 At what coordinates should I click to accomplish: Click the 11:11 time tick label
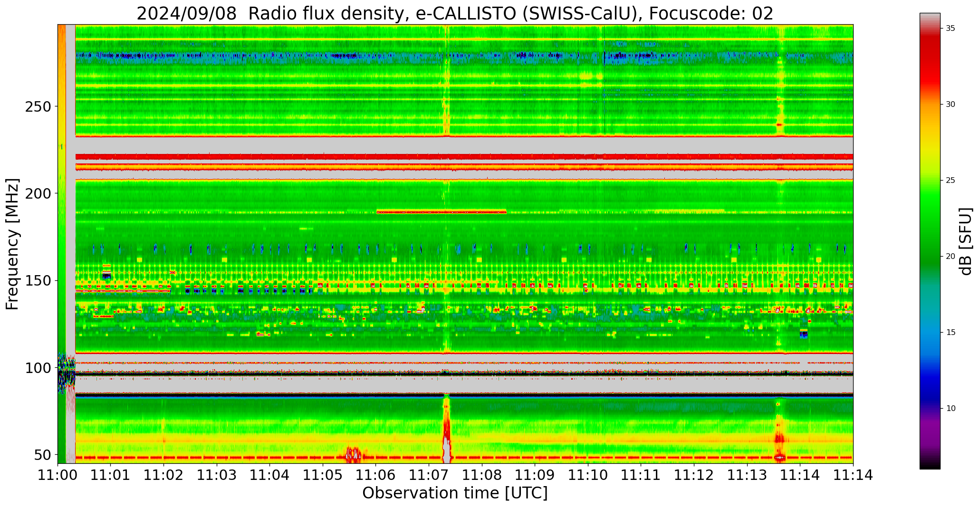[641, 475]
